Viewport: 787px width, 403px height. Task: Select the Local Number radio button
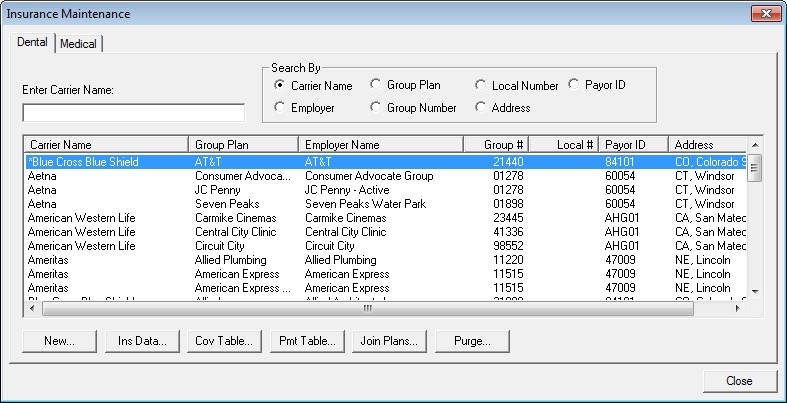pyautogui.click(x=481, y=86)
